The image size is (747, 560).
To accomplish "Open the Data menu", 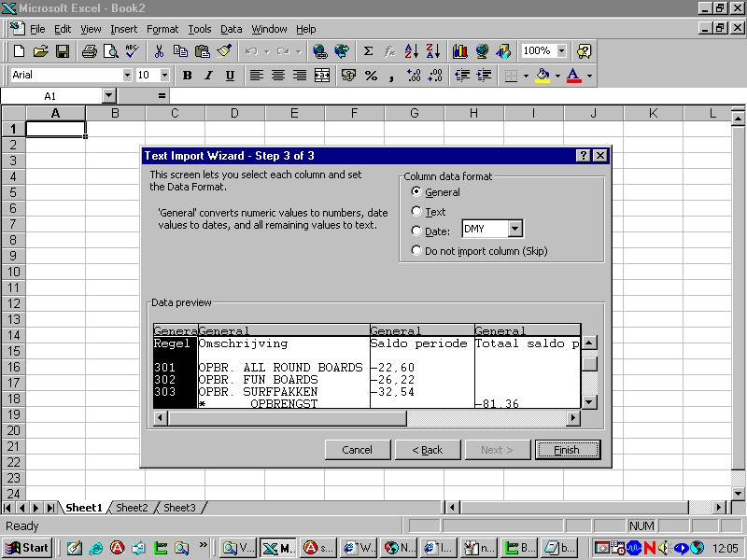I will click(231, 29).
